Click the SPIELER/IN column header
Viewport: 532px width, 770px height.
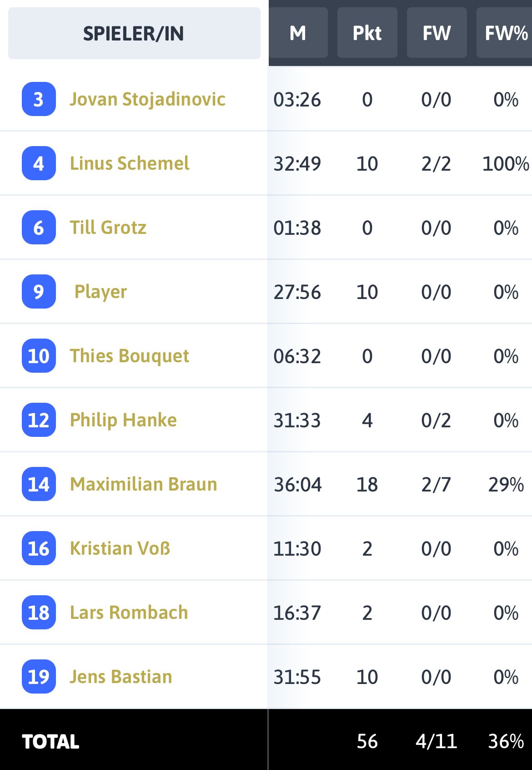pyautogui.click(x=134, y=33)
